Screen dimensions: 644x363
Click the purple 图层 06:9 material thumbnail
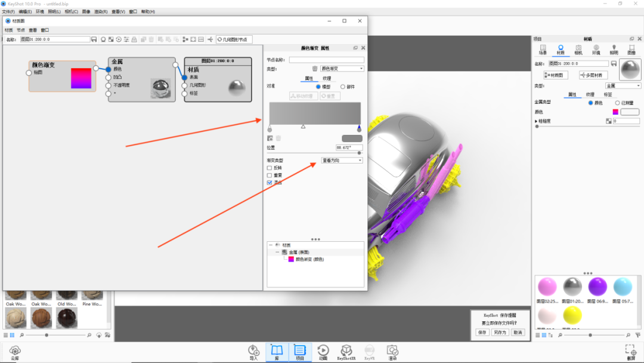[x=597, y=287]
